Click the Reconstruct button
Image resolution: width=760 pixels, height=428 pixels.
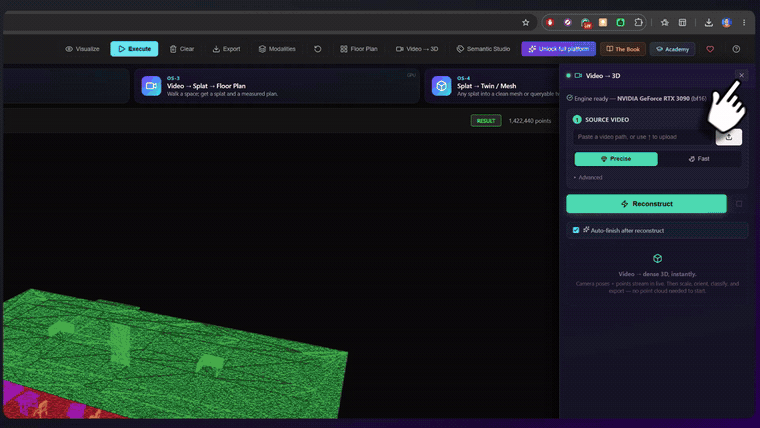(x=646, y=204)
